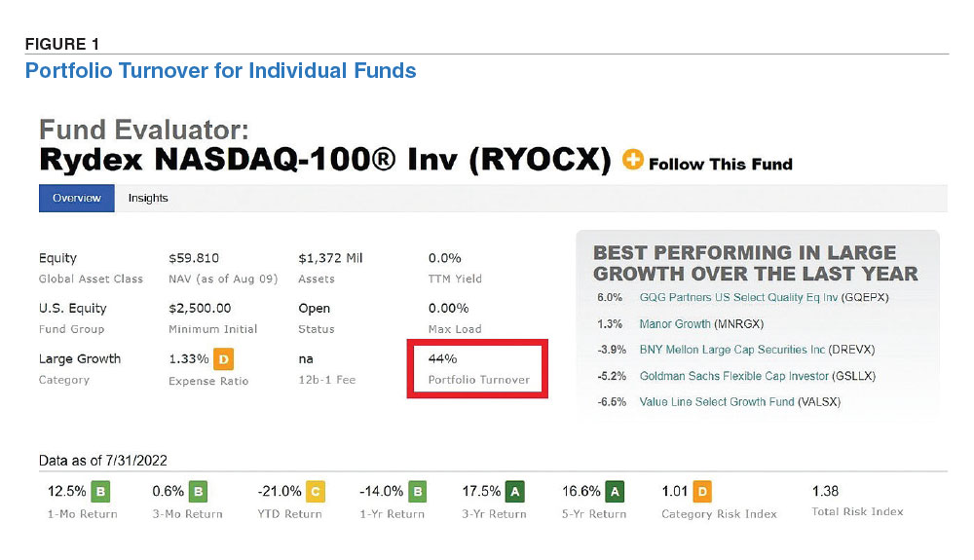Screen dimensions: 974x560
Task: Click the 0.6% 3-Mo Return value
Action: [169, 491]
